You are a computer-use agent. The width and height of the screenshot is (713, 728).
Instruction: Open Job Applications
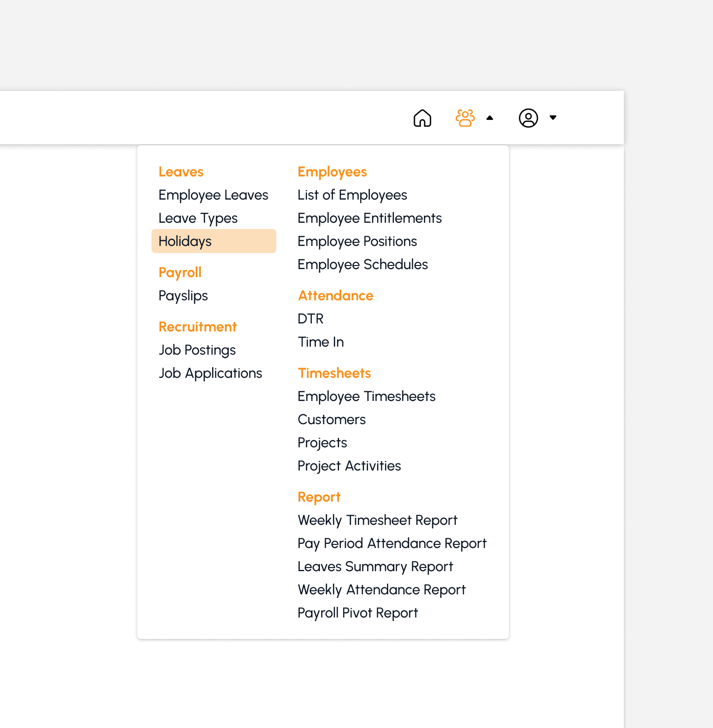pyautogui.click(x=210, y=373)
